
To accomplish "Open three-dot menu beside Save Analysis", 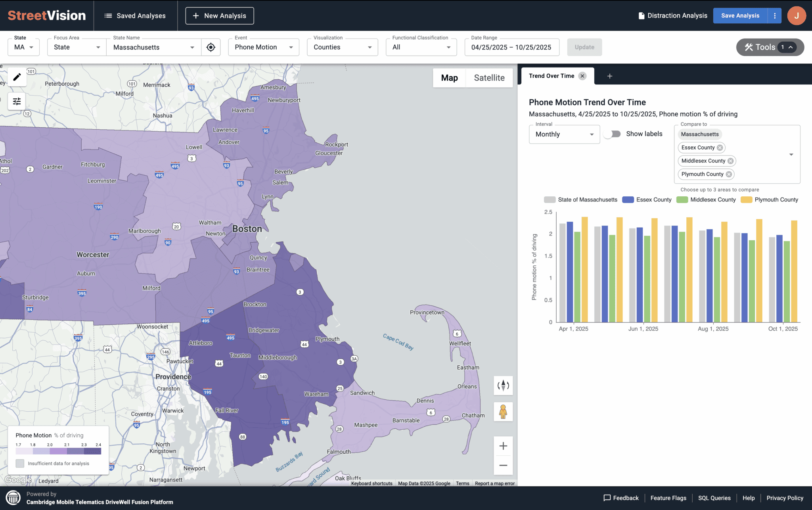I will click(x=775, y=16).
